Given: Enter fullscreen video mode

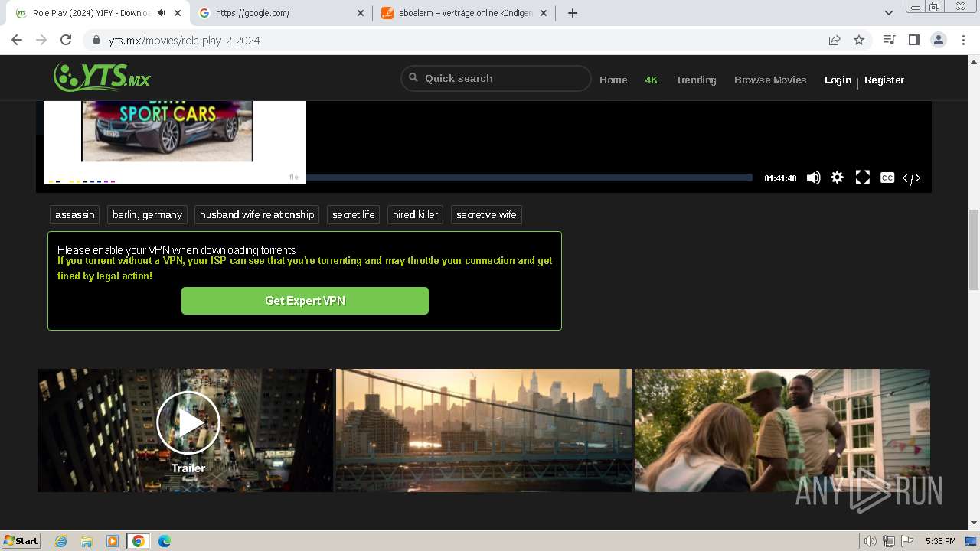Looking at the screenshot, I should (x=863, y=178).
